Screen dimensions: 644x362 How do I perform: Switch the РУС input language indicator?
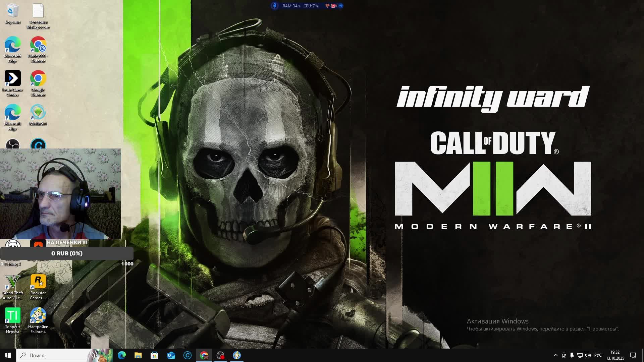tap(598, 355)
